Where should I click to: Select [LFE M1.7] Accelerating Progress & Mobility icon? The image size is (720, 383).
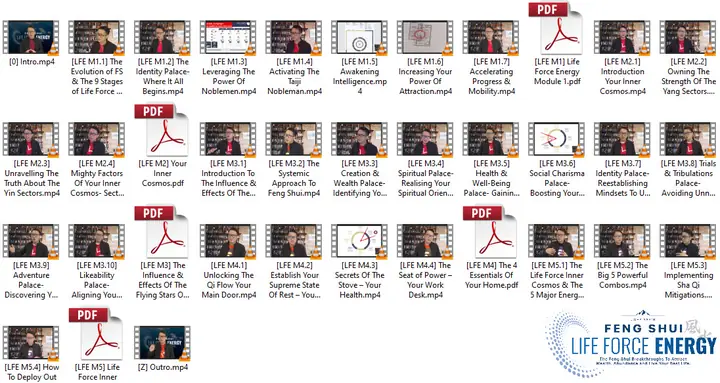tap(491, 38)
